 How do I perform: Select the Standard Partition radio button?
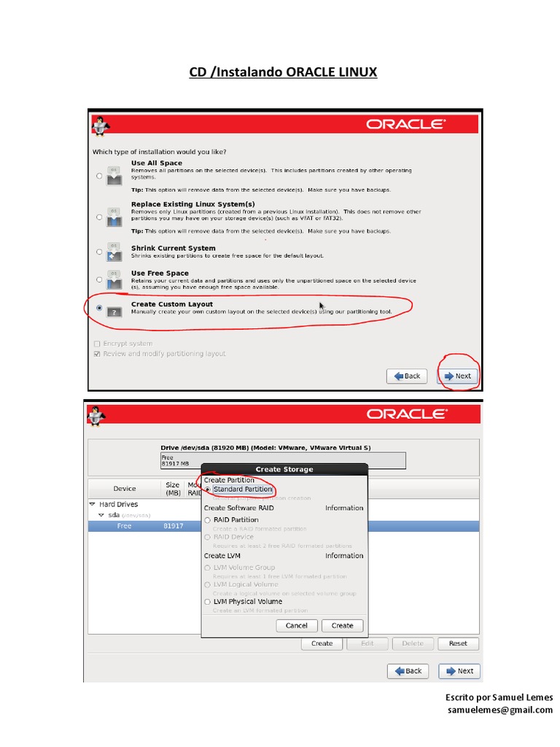[x=208, y=489]
